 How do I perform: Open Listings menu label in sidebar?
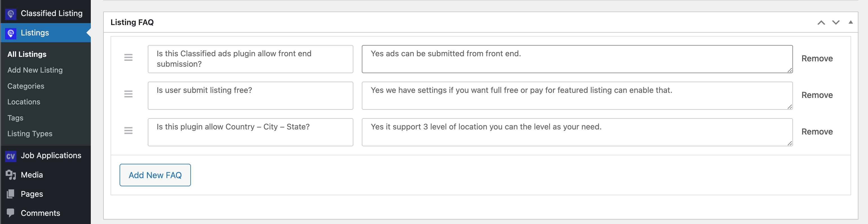(35, 33)
